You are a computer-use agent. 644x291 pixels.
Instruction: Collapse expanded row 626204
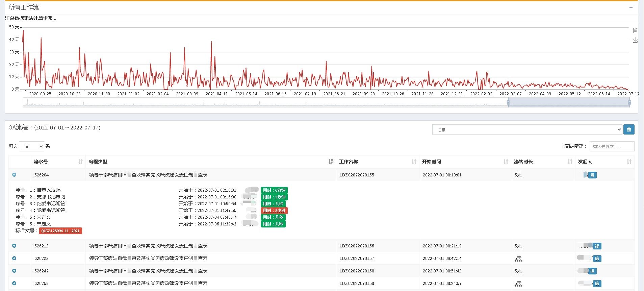14,175
